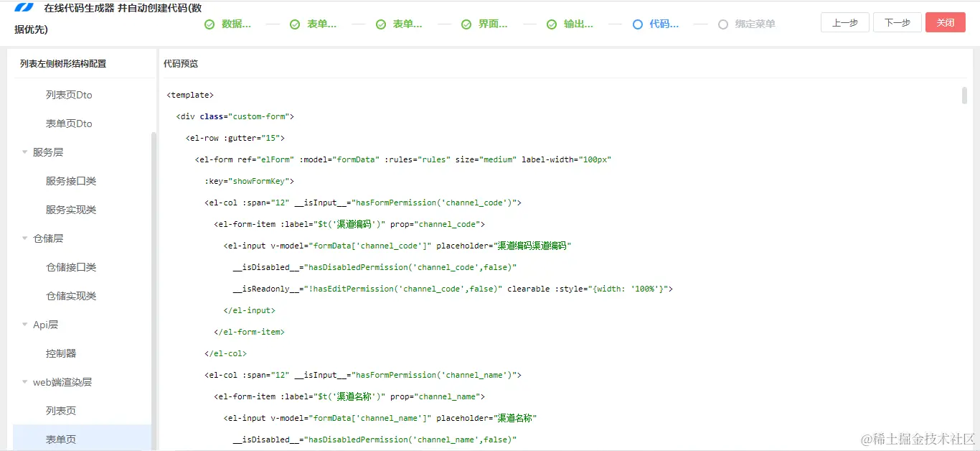Click the check icon of 数据 step
This screenshot has height=451, width=980.
click(x=209, y=24)
